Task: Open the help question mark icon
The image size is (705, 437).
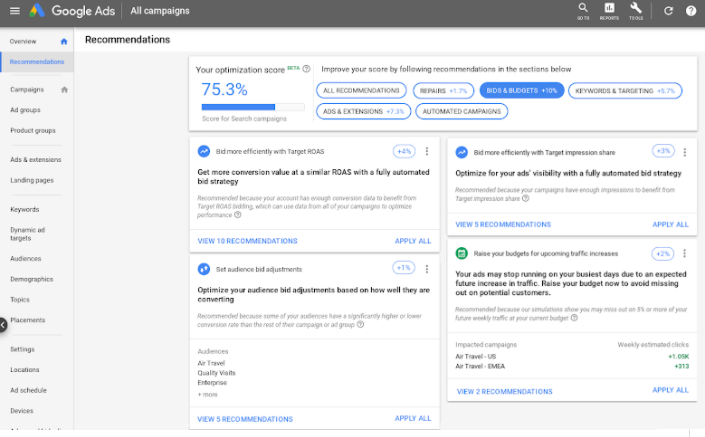Action: coord(691,12)
